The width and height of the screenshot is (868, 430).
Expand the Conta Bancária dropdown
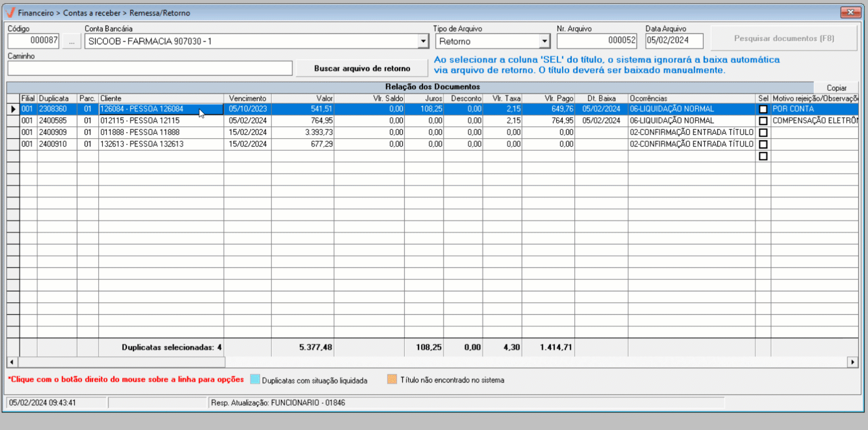(x=423, y=42)
